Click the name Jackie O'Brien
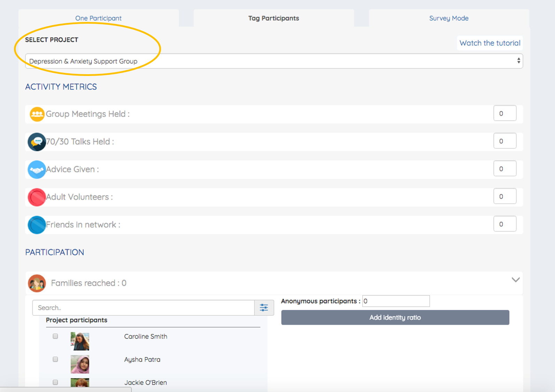Viewport: 555px width, 392px height. tap(145, 382)
